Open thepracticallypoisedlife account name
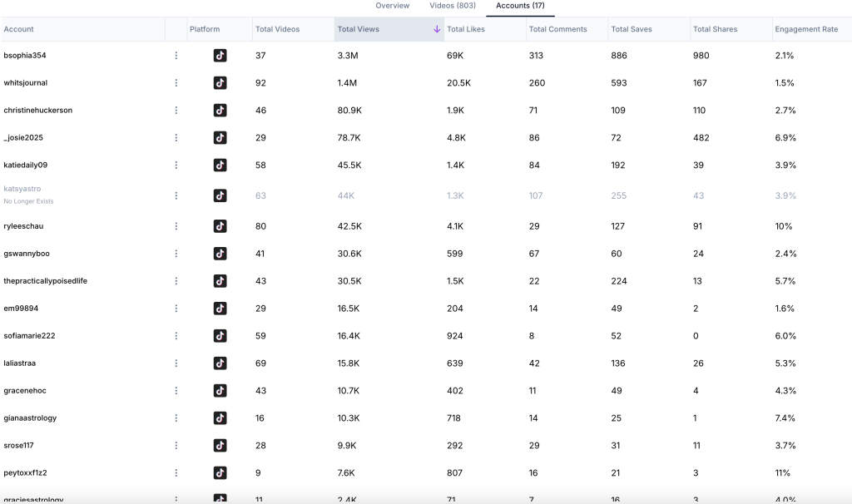Viewport: 852px width, 504px height. point(45,281)
